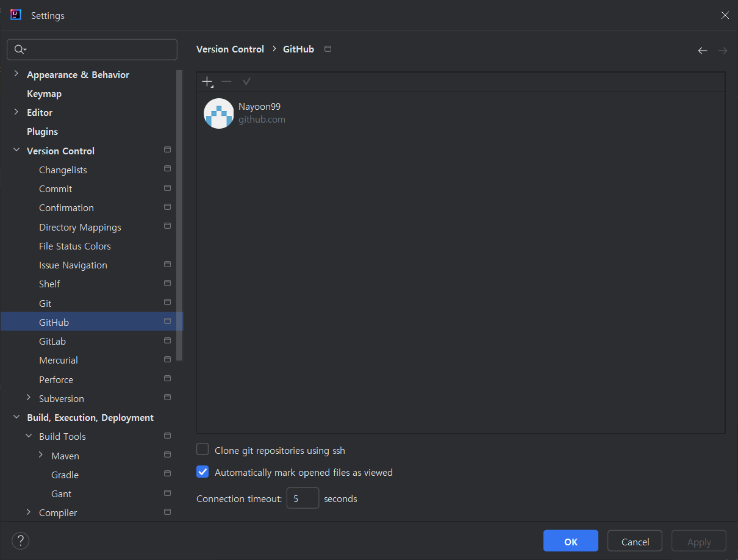Click the settings search field
738x560 pixels.
92,49
